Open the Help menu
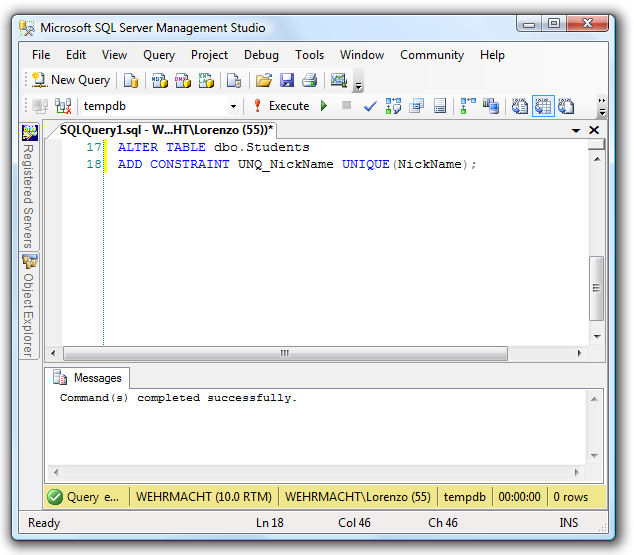 pyautogui.click(x=492, y=55)
